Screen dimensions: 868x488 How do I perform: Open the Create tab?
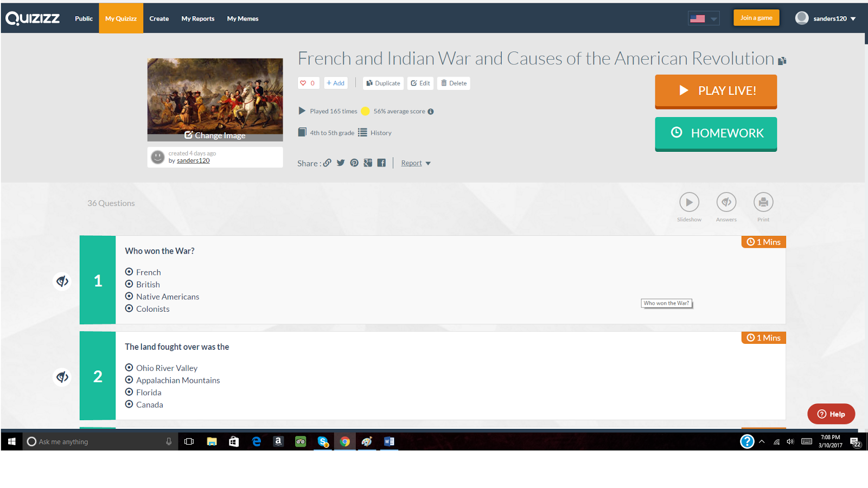click(x=159, y=18)
